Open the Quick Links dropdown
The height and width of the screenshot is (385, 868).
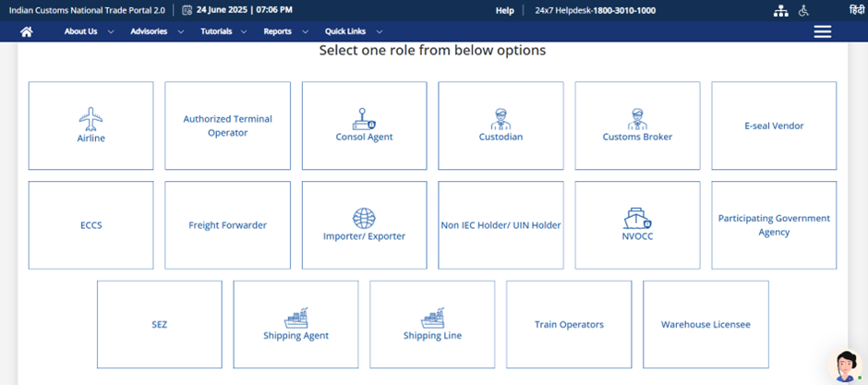[x=353, y=31]
